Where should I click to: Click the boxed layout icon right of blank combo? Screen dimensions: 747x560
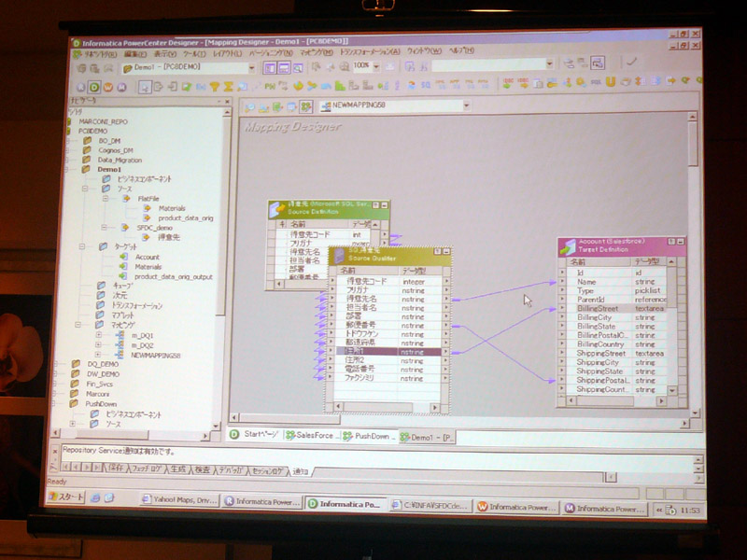point(598,63)
